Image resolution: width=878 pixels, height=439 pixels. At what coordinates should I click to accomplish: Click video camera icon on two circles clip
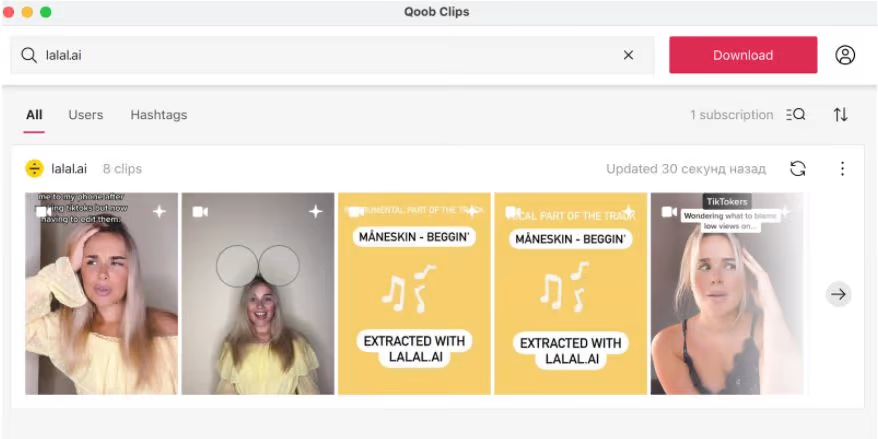(200, 212)
